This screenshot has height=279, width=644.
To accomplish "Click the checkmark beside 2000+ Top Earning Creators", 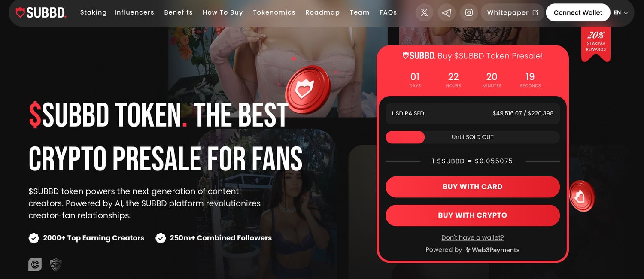I will pos(33,238).
